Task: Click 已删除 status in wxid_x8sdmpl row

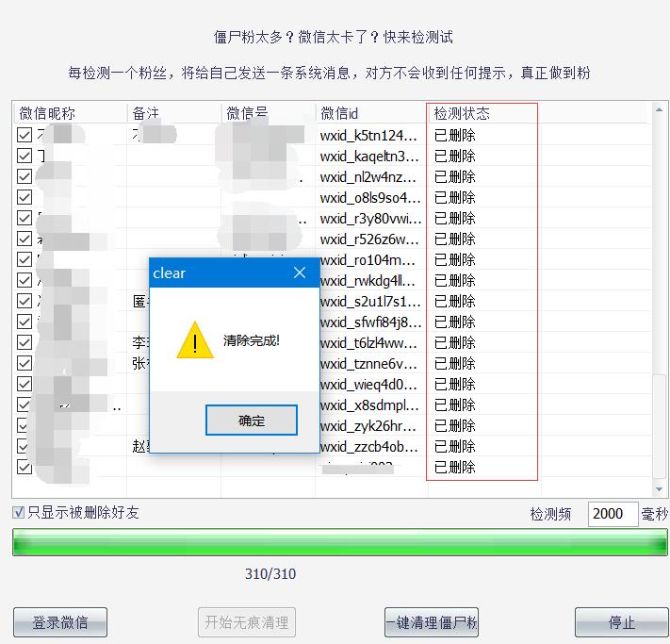Action: click(454, 405)
